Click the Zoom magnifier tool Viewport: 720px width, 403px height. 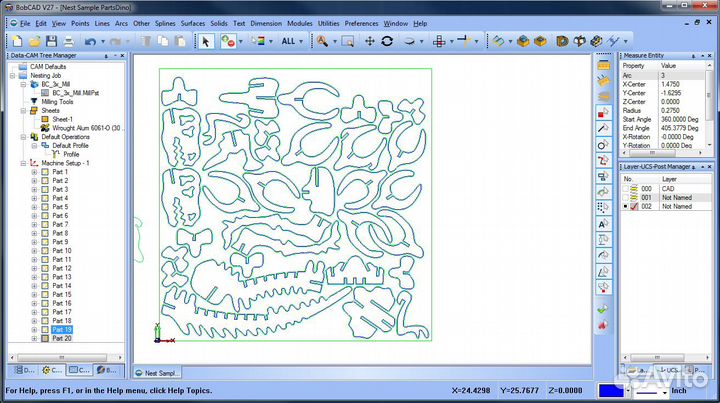pos(322,41)
